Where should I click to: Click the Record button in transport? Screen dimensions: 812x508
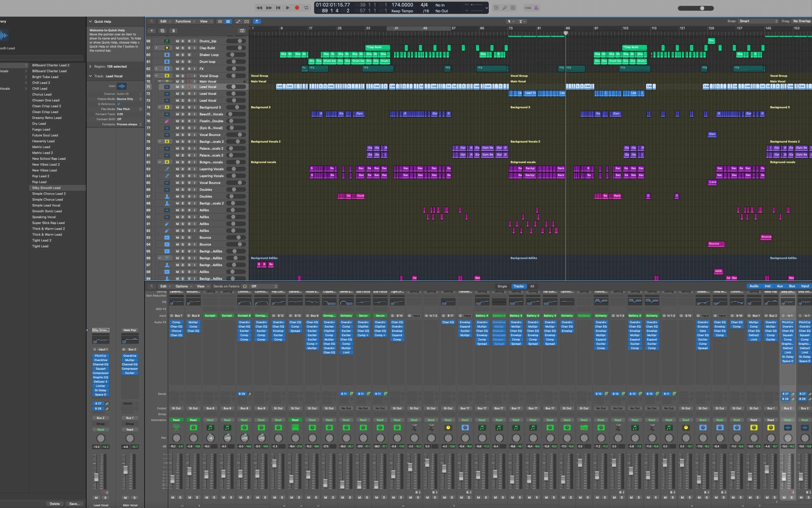point(297,8)
